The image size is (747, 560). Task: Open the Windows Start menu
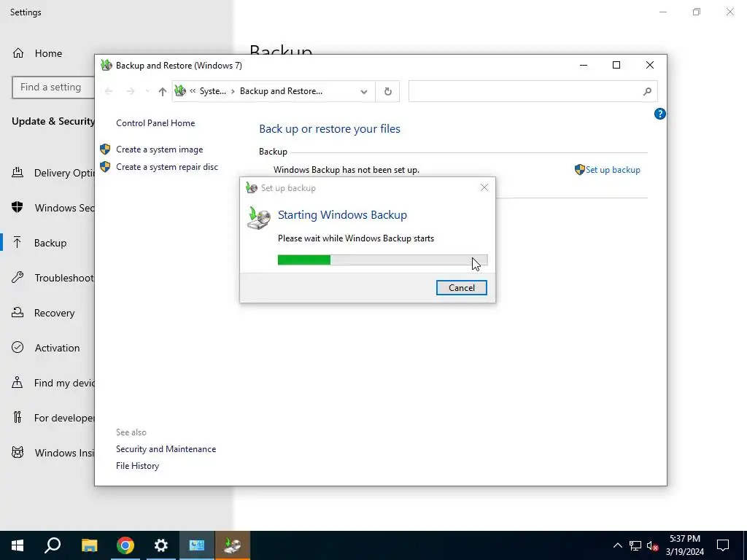coord(18,545)
